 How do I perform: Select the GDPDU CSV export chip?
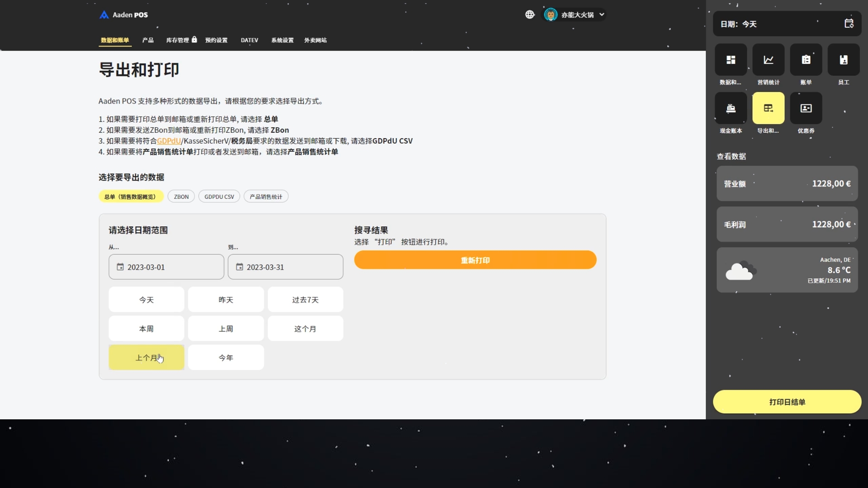click(219, 197)
